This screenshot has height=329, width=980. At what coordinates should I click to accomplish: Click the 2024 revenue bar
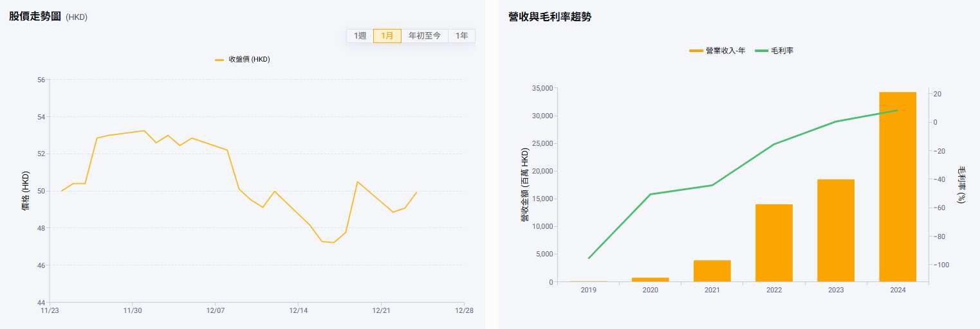[x=898, y=186]
